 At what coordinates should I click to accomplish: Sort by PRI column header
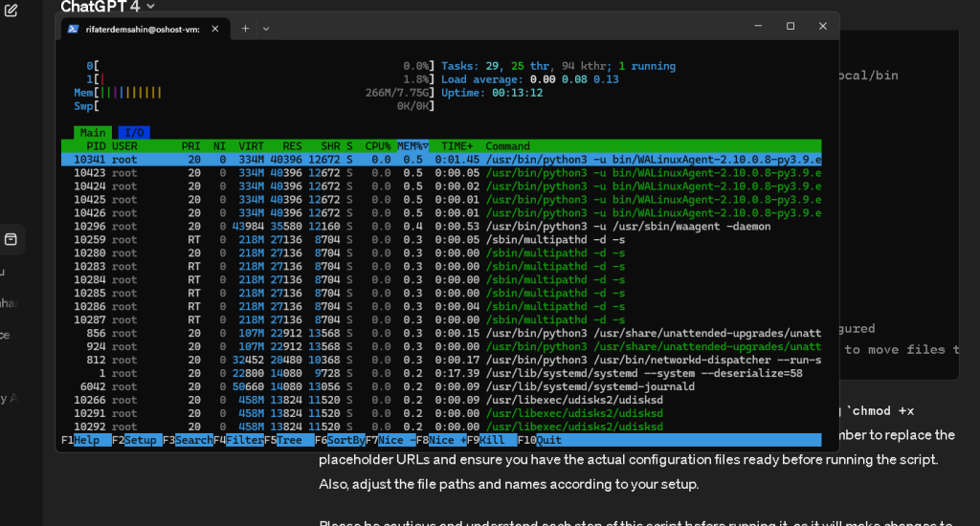tap(191, 146)
